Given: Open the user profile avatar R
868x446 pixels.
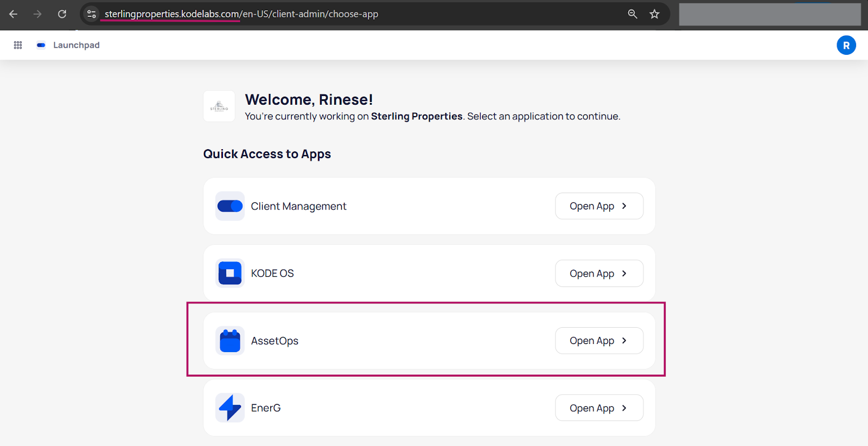Looking at the screenshot, I should [x=846, y=46].
